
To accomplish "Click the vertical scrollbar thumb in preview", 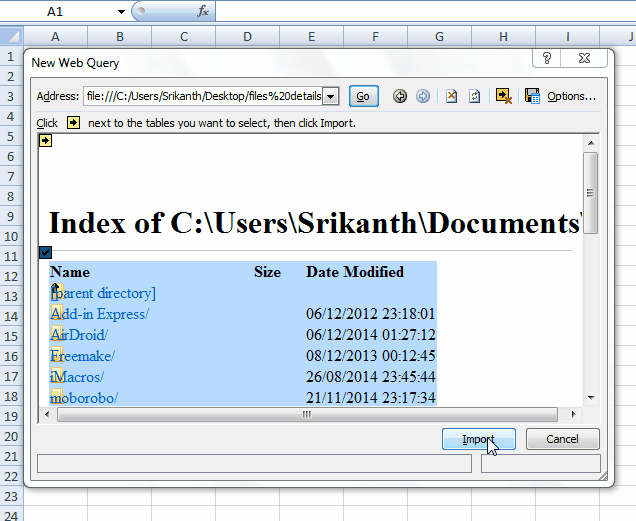I will click(x=591, y=193).
